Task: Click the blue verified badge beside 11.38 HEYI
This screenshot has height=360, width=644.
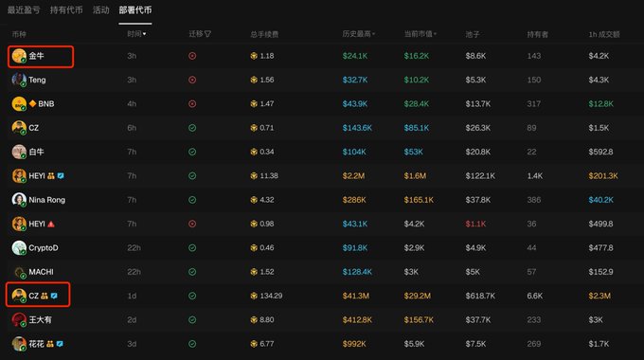Action: click(x=61, y=176)
